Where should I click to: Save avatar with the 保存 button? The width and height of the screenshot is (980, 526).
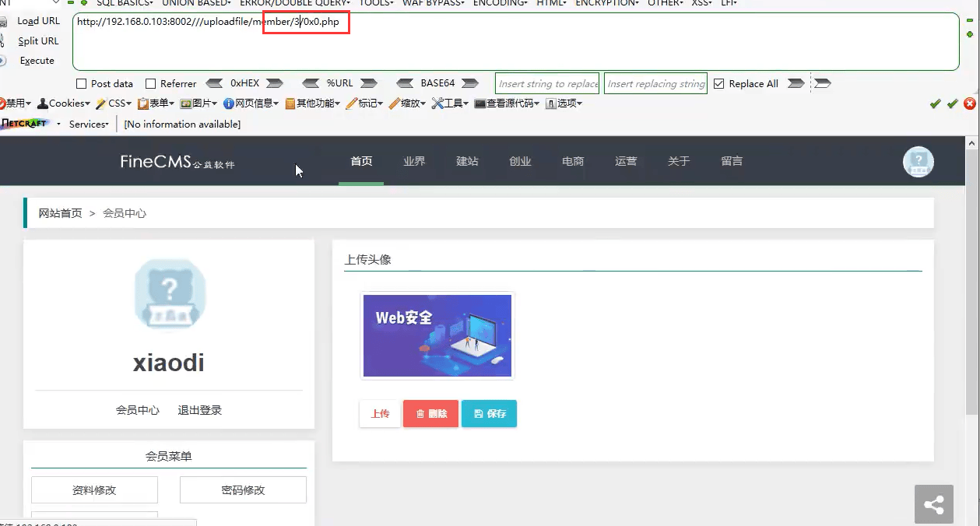(489, 414)
